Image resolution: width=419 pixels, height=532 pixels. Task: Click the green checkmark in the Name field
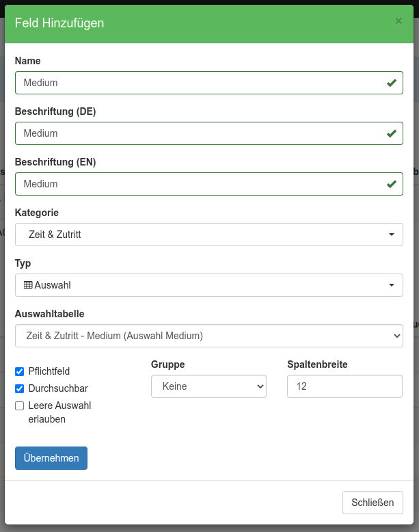(x=392, y=83)
